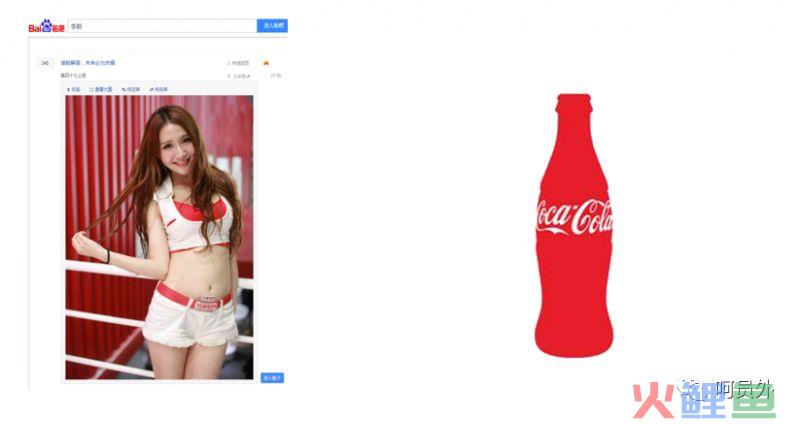Focus the Tieba search input field

click(162, 26)
